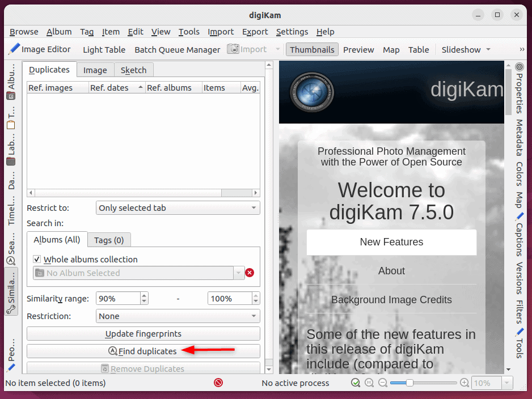Switch to Preview view
The image size is (532, 399).
[x=358, y=49]
